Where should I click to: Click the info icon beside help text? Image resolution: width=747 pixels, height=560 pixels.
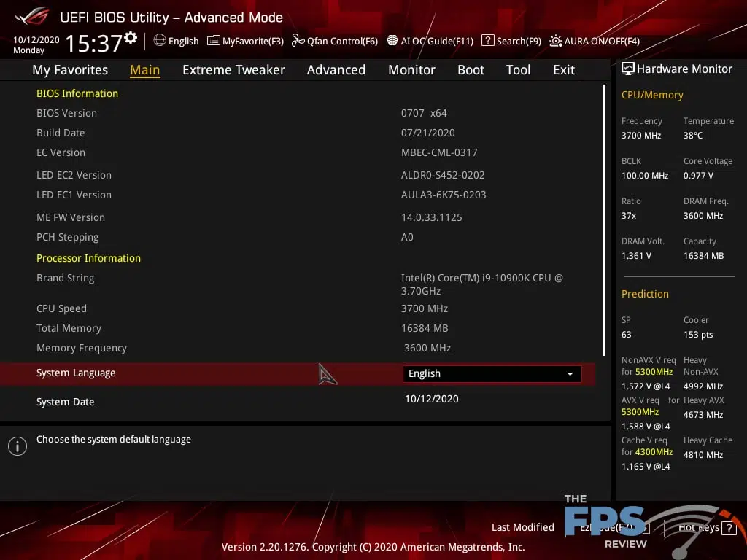pos(18,446)
